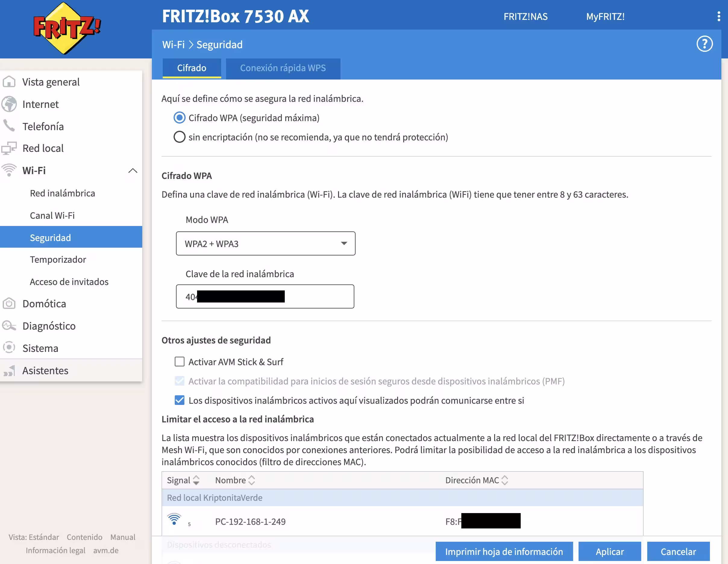Click the PC-192-168-1-249 device name
728x564 pixels.
[x=250, y=522]
